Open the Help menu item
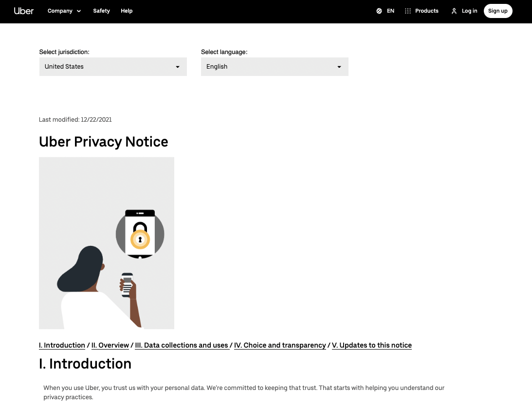This screenshot has height=407, width=532. [127, 11]
